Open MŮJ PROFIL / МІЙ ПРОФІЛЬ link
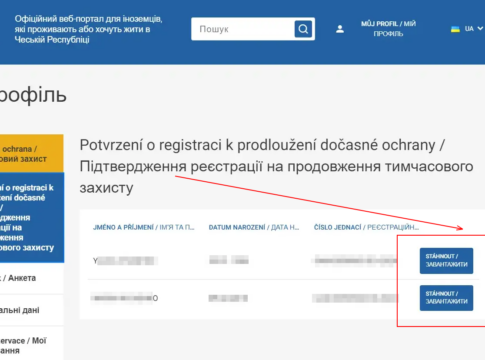The image size is (485, 360). coord(388,29)
